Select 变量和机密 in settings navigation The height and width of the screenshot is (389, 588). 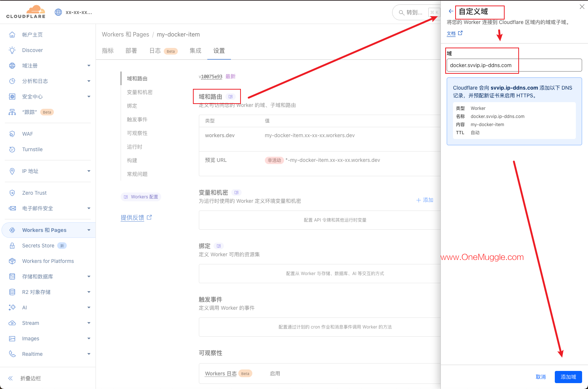pos(140,92)
